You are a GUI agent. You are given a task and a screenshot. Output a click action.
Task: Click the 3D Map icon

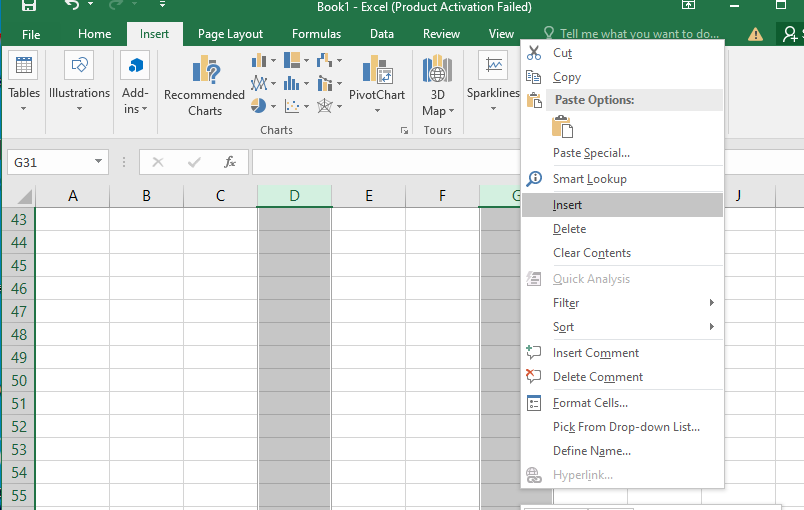pyautogui.click(x=437, y=69)
